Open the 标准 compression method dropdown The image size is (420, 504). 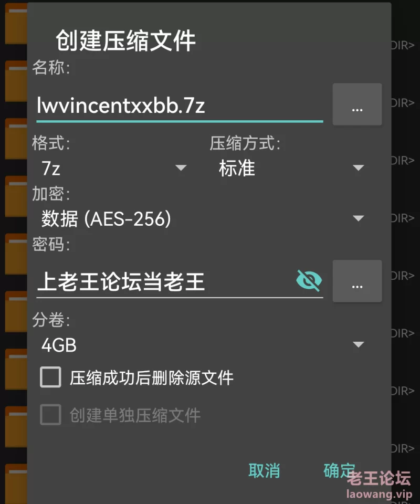pyautogui.click(x=291, y=168)
